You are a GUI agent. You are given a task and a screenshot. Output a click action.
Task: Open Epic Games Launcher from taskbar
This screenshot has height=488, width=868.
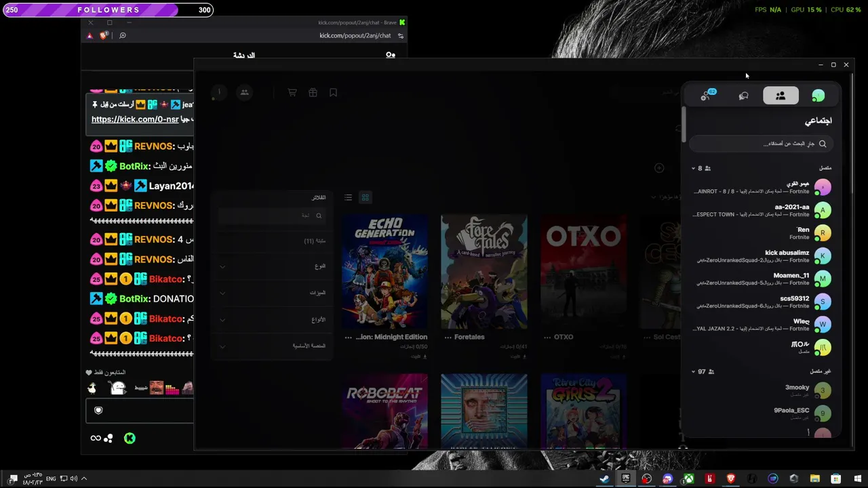(x=625, y=479)
